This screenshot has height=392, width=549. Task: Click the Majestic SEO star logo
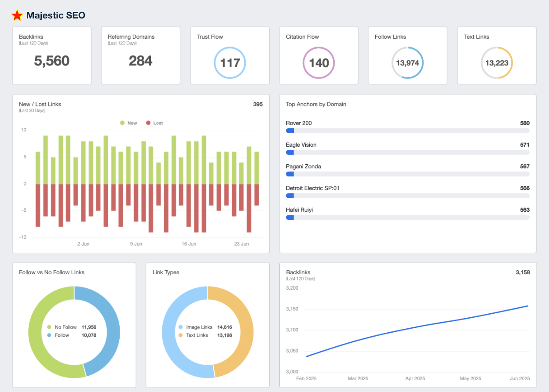(17, 15)
